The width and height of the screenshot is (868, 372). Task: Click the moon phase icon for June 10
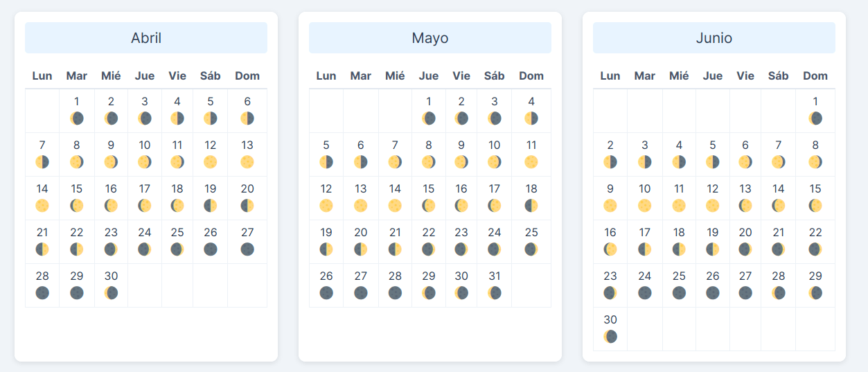coord(645,206)
